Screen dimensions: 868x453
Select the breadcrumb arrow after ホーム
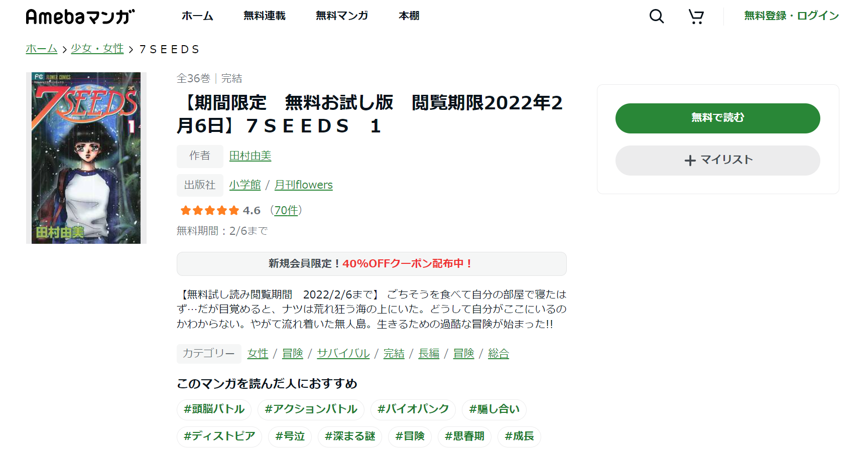(x=64, y=49)
